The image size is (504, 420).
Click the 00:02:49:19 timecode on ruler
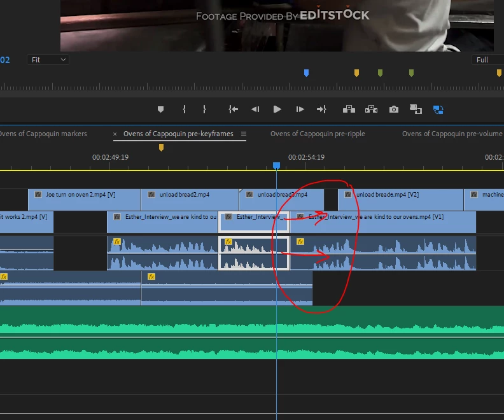pyautogui.click(x=110, y=157)
